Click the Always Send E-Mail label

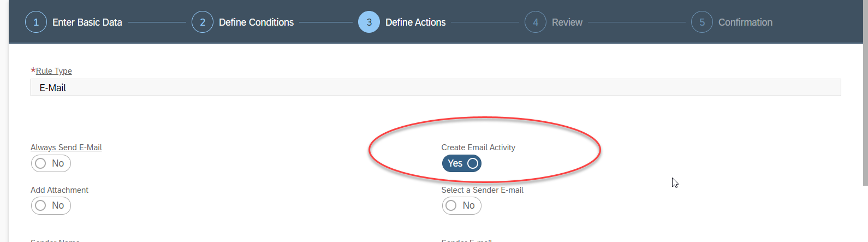point(66,147)
